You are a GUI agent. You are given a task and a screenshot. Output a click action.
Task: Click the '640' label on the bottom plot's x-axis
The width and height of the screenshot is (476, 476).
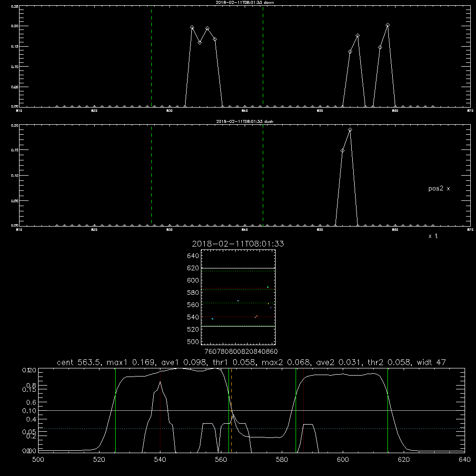point(465,460)
